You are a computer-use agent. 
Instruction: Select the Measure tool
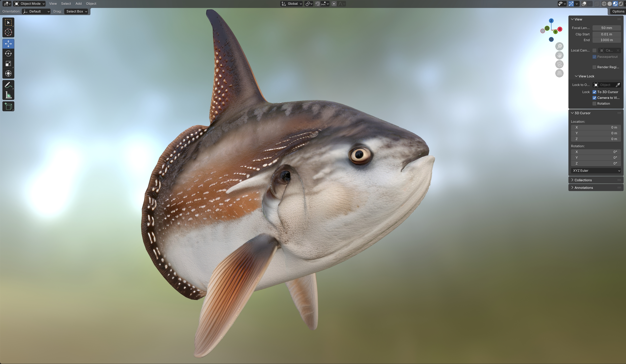(8, 95)
